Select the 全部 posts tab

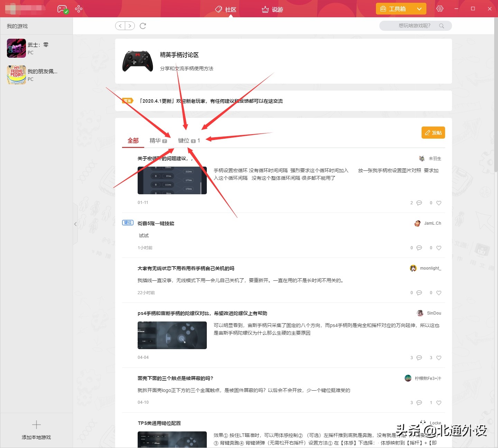tap(133, 140)
